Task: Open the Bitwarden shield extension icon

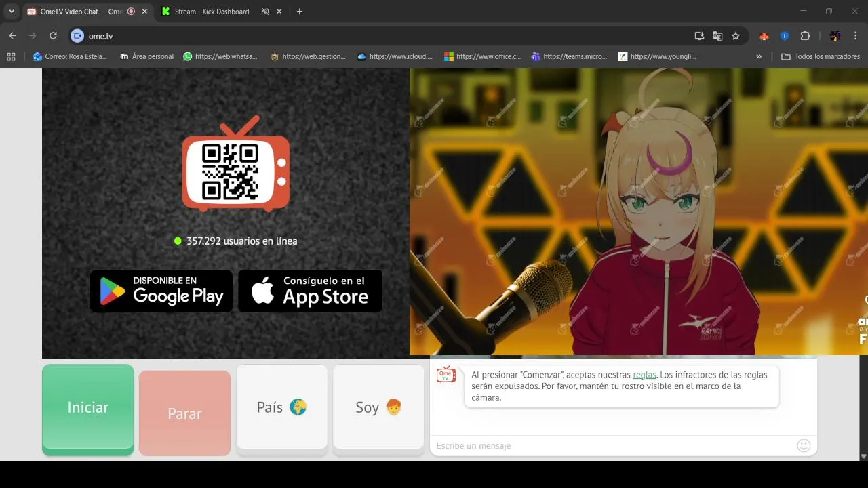Action: point(785,36)
